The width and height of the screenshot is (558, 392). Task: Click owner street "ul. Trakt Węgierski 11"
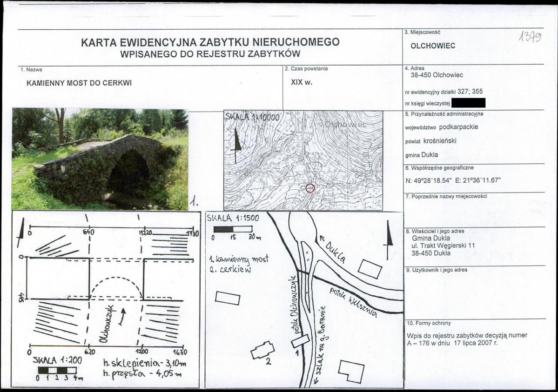(x=443, y=246)
